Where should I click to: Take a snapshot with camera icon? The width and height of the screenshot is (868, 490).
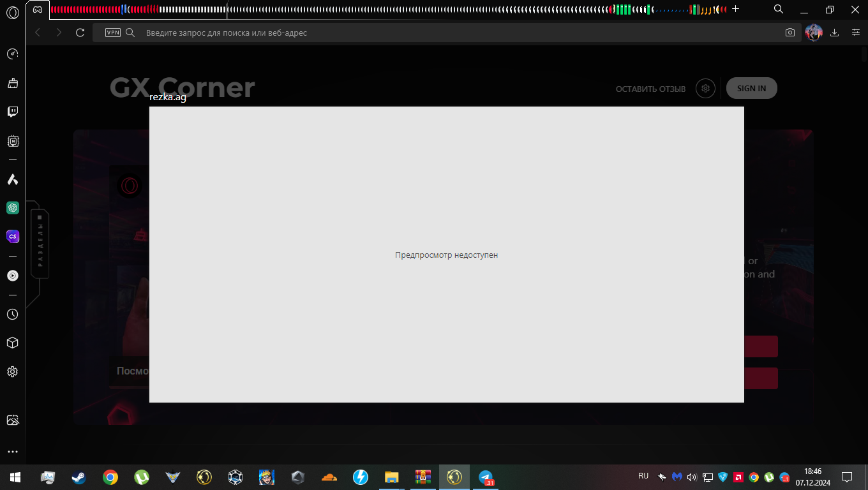[790, 33]
